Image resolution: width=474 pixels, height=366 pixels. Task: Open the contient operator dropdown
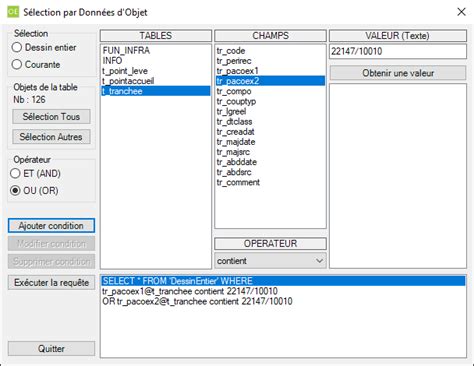click(270, 261)
